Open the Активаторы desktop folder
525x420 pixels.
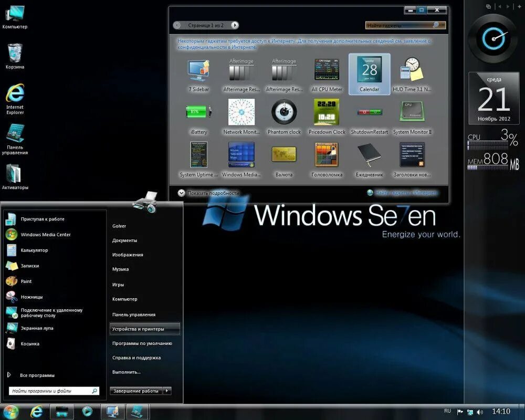15,177
